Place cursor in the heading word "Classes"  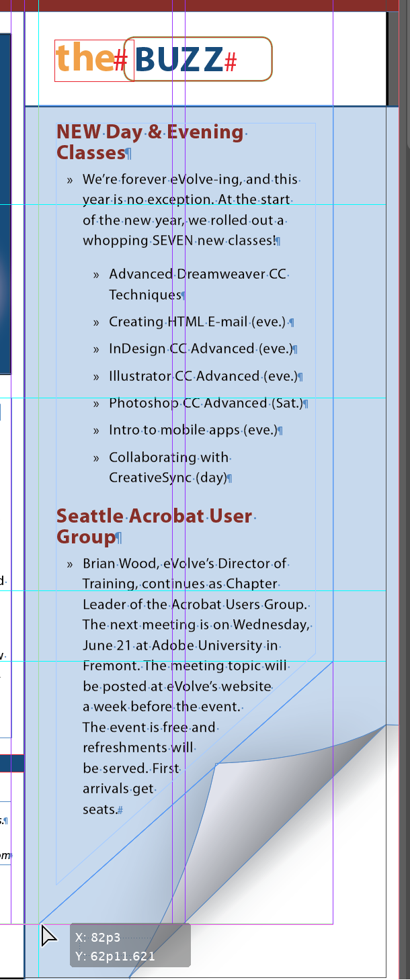[x=91, y=152]
